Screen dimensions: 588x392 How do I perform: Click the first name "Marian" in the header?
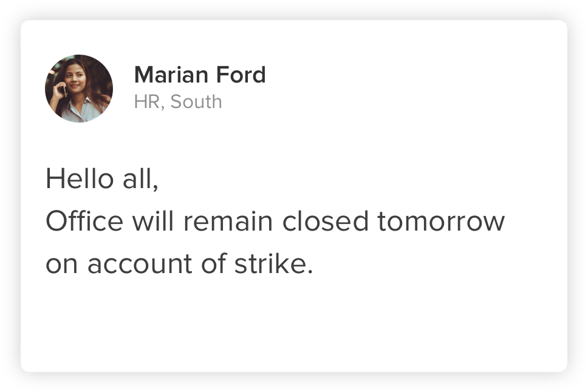[x=171, y=75]
